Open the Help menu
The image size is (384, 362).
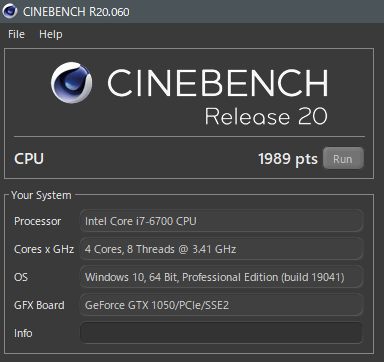51,34
